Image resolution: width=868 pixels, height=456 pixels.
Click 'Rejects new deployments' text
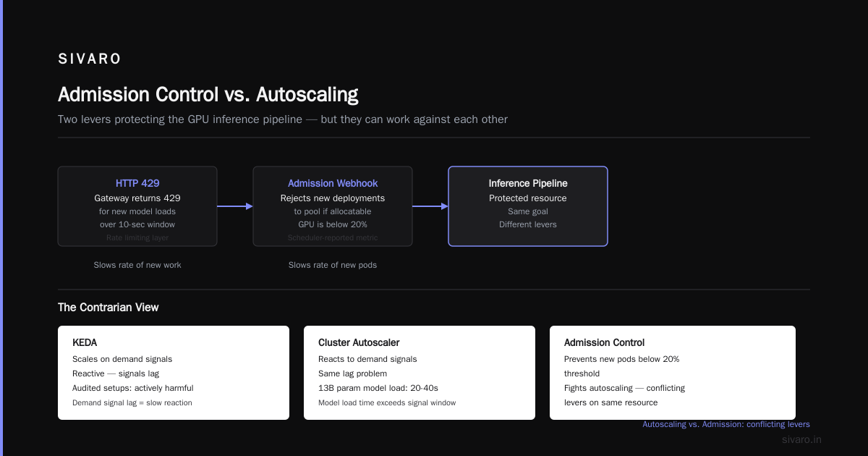[x=333, y=198]
